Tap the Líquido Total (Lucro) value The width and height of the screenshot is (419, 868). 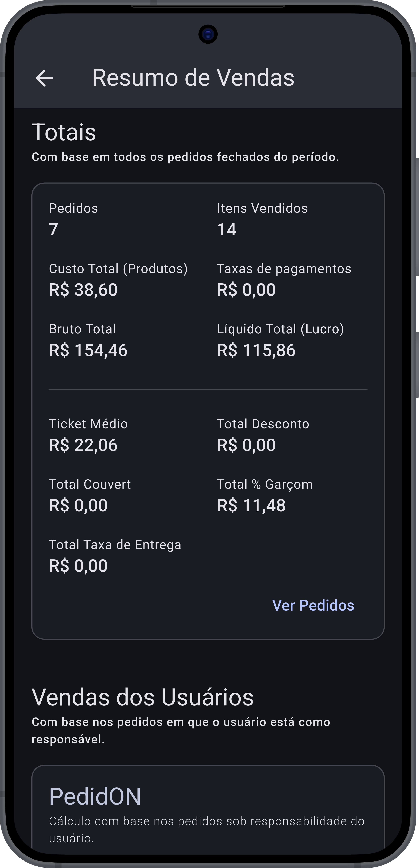pos(256,350)
